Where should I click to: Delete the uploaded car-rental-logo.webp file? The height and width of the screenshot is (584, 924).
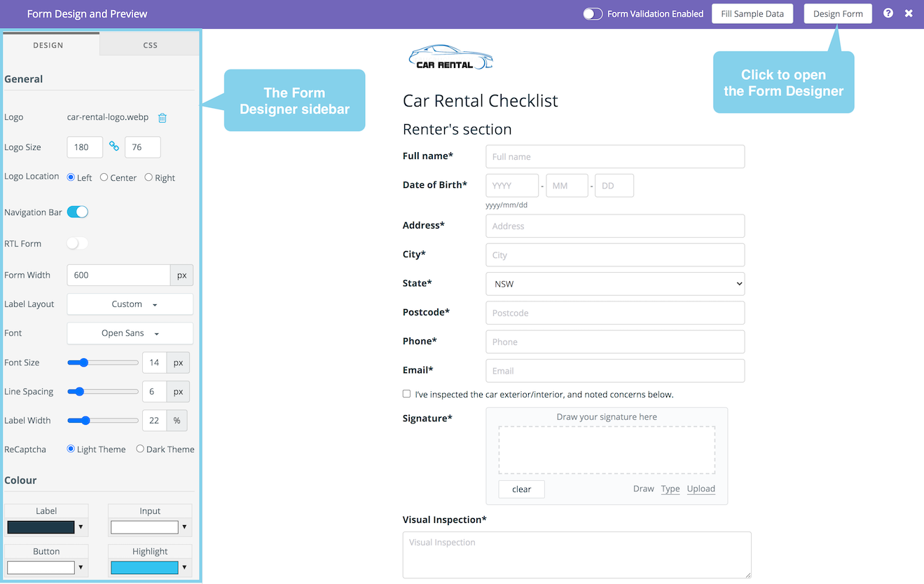click(162, 117)
